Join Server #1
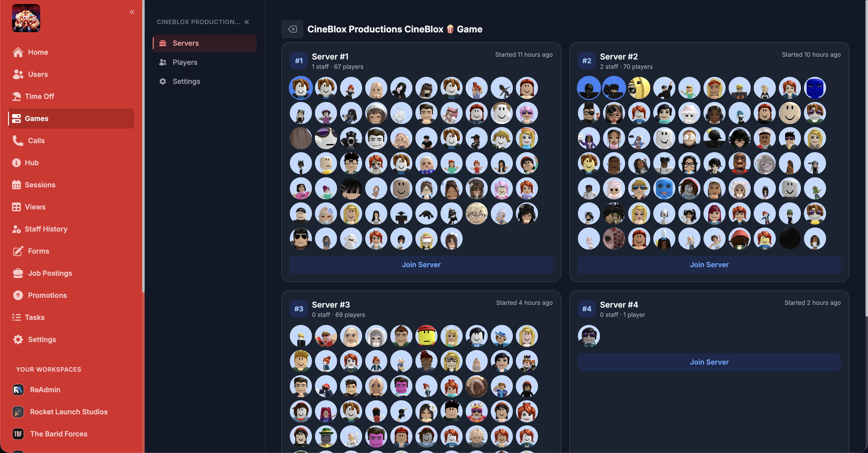868x453 pixels. click(x=421, y=265)
